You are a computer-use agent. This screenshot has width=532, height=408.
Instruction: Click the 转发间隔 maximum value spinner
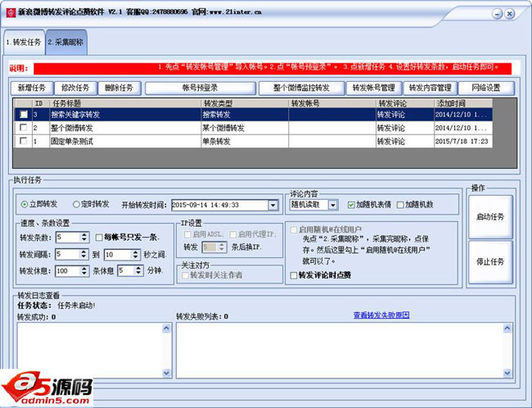coord(135,255)
